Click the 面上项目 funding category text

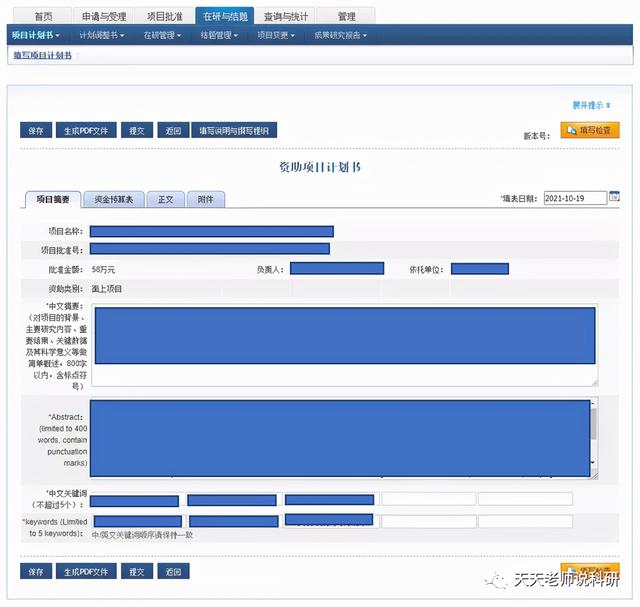[107, 289]
